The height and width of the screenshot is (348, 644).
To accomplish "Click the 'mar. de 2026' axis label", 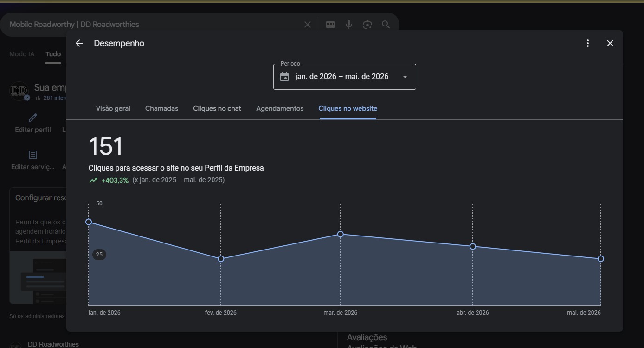I will click(x=341, y=313).
